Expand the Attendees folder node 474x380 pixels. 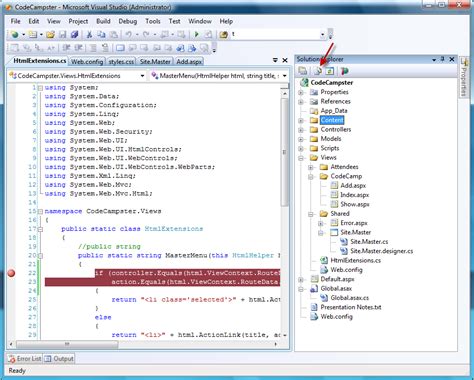pyautogui.click(x=311, y=167)
